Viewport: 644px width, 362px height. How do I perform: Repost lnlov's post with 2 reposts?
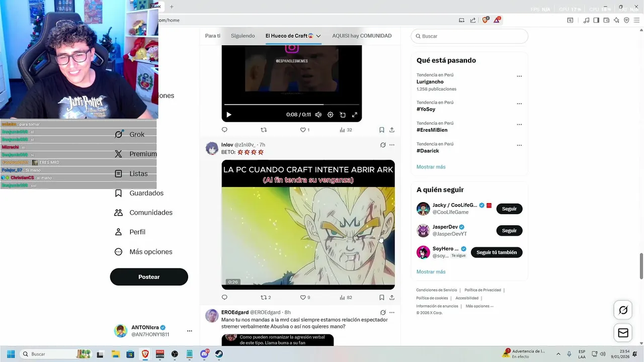click(x=266, y=298)
